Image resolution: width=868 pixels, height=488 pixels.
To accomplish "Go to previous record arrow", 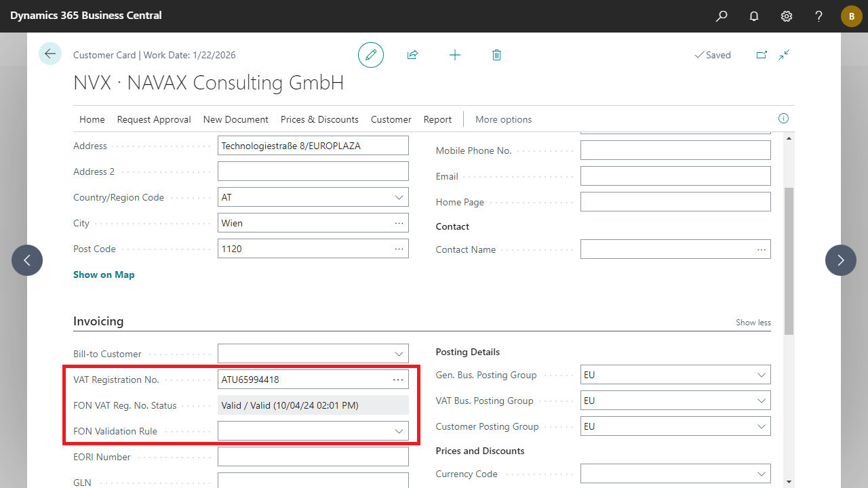I will click(x=27, y=260).
